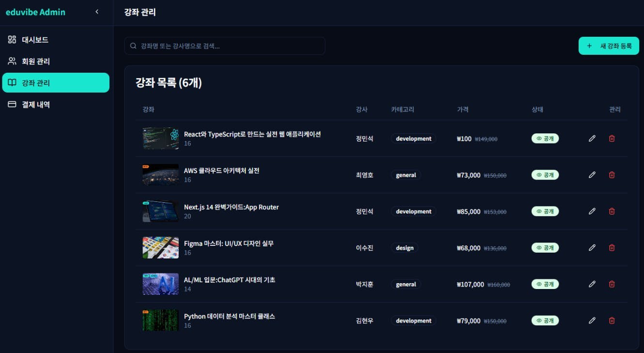Click the title 'React와 TypeScript로 만드는 실전 웹 애플리케이션'
The image size is (644, 353).
(252, 134)
